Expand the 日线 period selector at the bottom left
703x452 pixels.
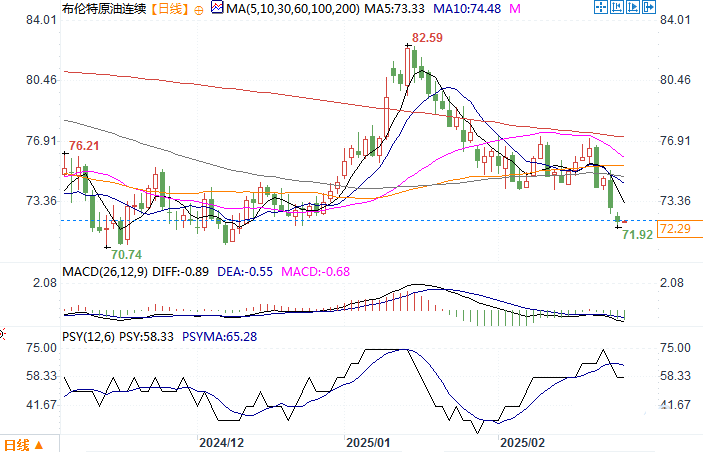tap(23, 445)
